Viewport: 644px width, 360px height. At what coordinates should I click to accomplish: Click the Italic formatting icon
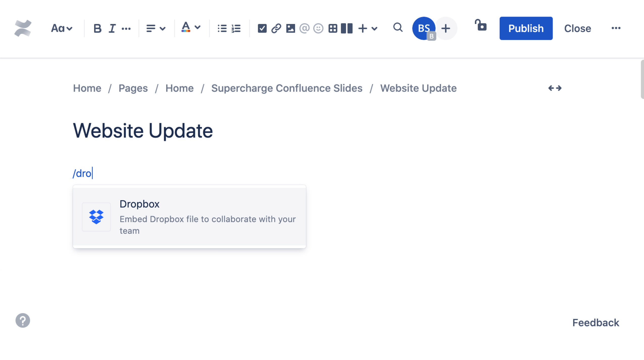tap(112, 28)
